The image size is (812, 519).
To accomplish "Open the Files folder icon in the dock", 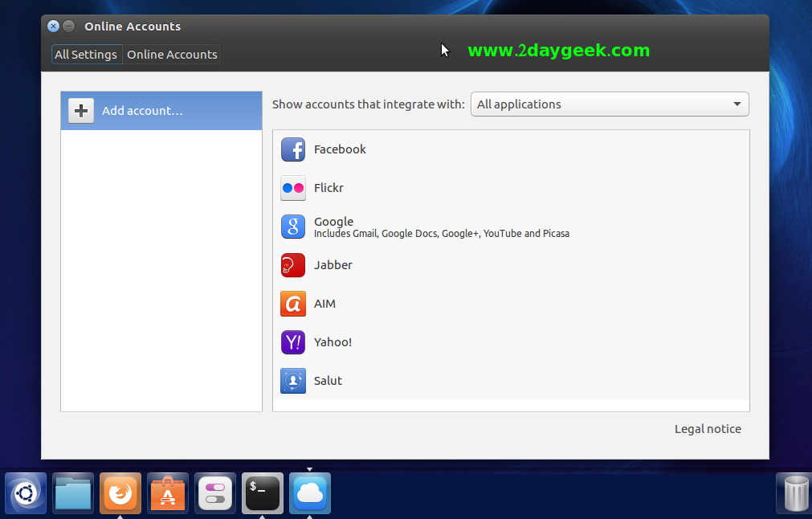I will (73, 493).
